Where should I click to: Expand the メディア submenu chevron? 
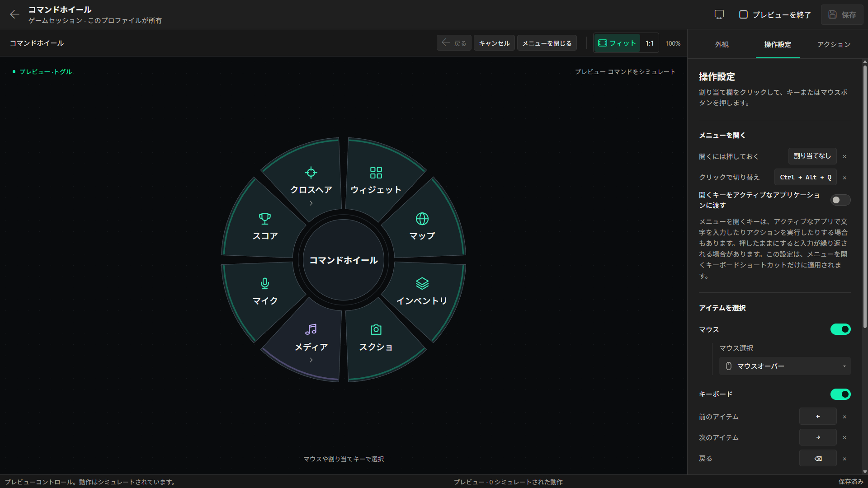[311, 360]
